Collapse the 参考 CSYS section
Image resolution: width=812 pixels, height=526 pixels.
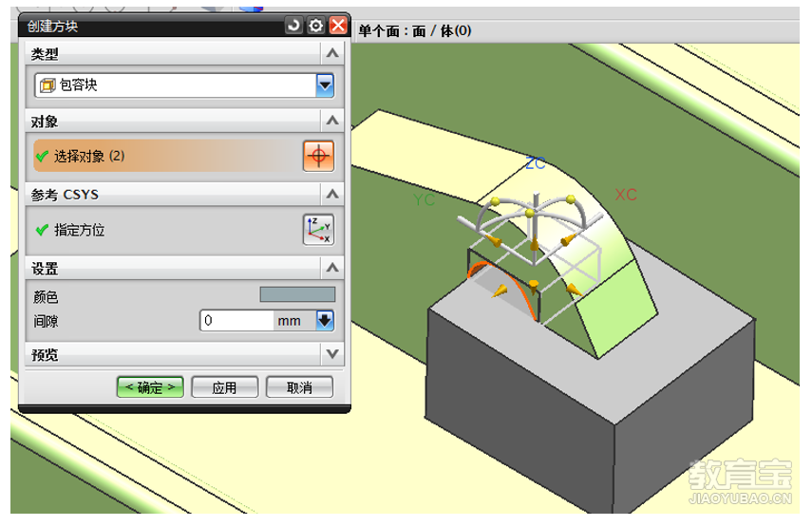point(332,195)
